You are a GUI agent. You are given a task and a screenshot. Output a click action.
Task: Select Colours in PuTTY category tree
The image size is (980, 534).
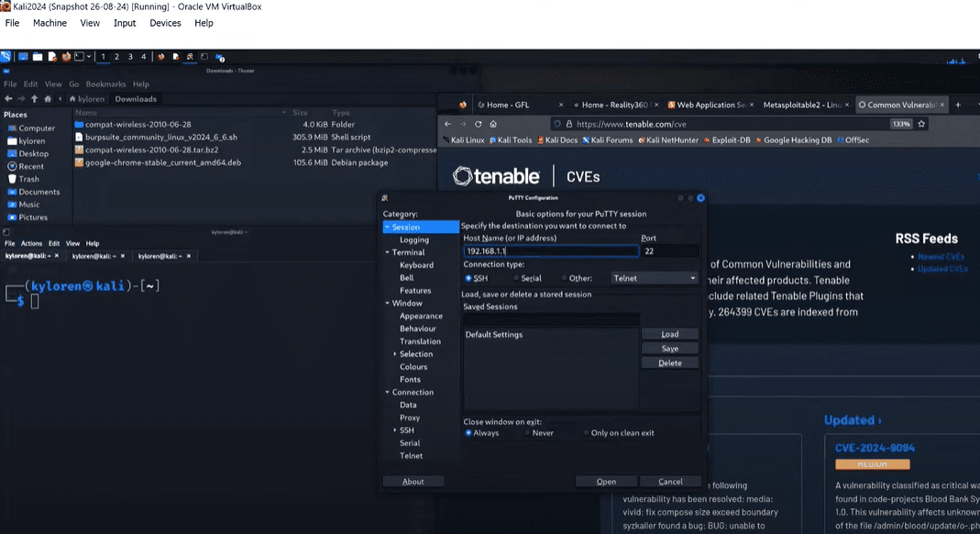coord(413,367)
